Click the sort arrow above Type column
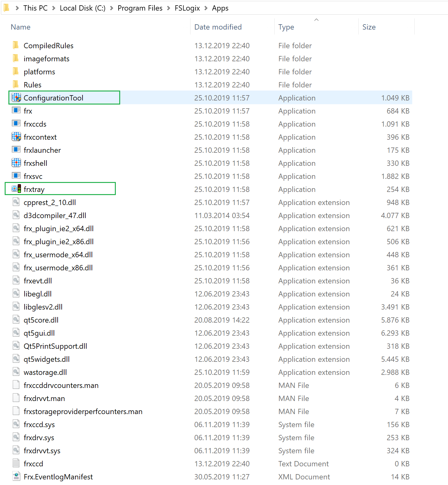The width and height of the screenshot is (448, 485). coord(316,20)
